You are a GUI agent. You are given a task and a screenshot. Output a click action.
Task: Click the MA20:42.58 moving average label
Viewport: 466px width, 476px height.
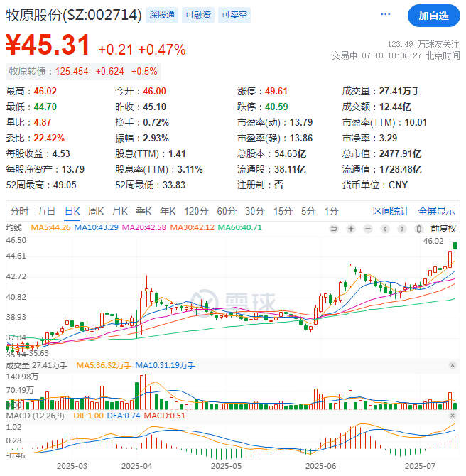[144, 227]
